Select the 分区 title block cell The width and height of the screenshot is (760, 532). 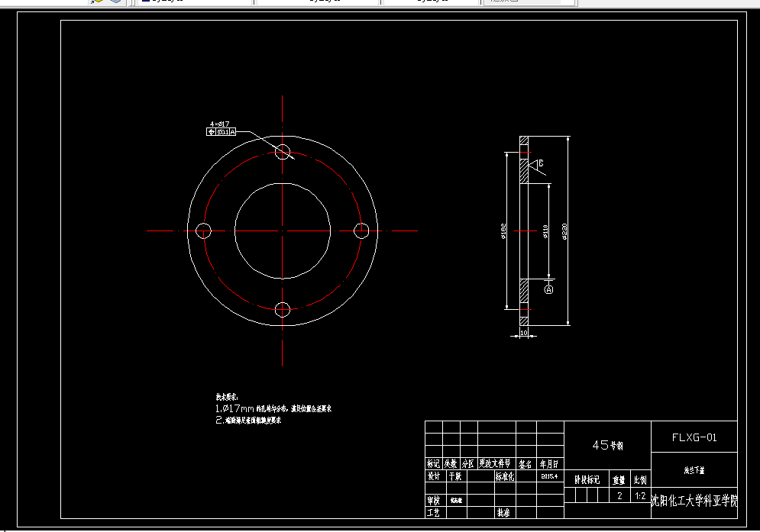tap(468, 463)
